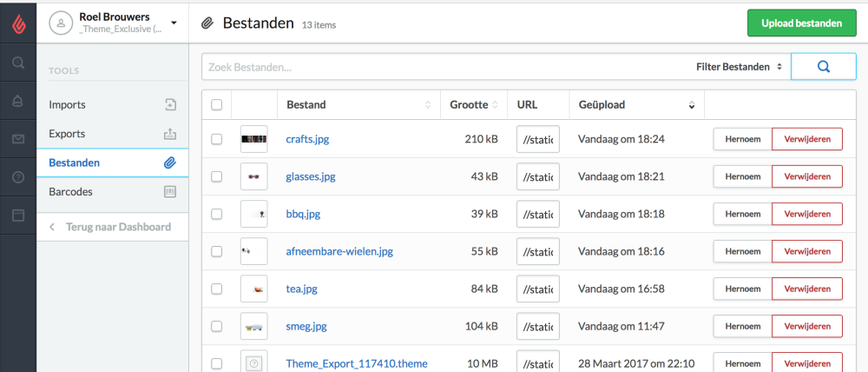This screenshot has width=868, height=372.
Task: Open the crafts.jpg file link
Action: click(x=307, y=139)
